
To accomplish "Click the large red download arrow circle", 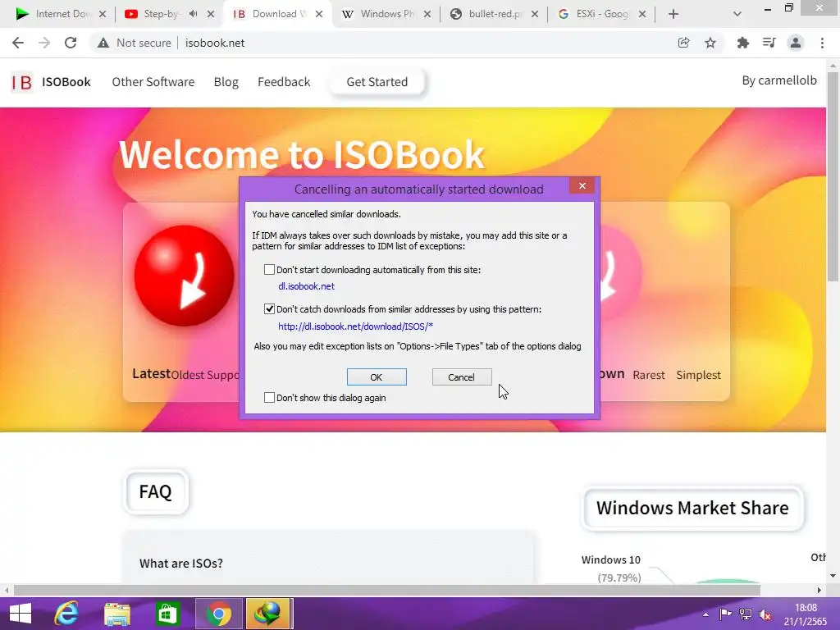I will click(184, 276).
